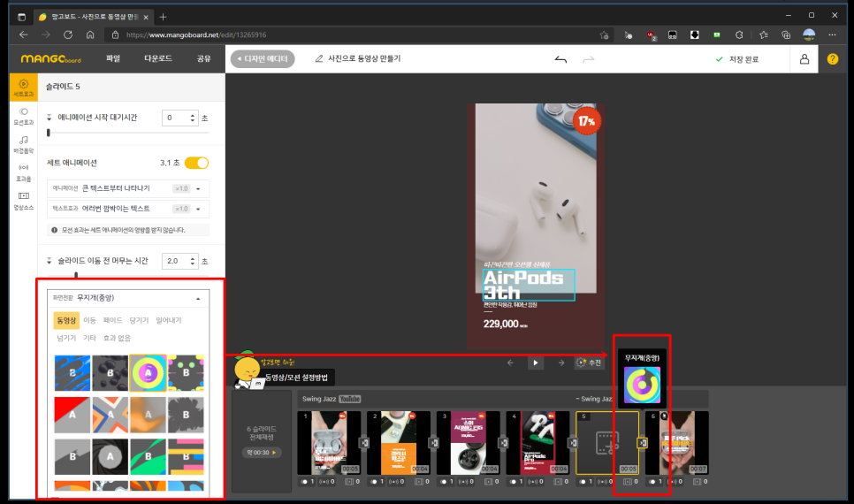Click the undo arrow icon

(560, 59)
